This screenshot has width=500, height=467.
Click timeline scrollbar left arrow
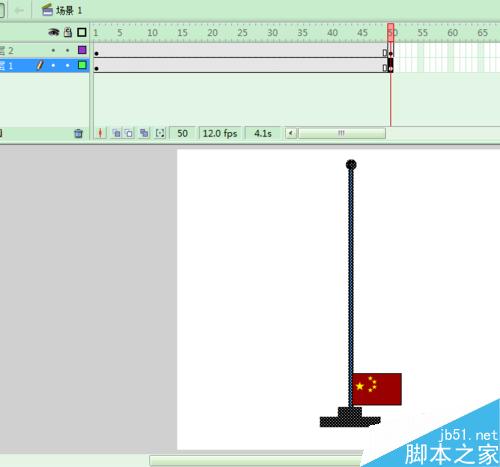[291, 133]
